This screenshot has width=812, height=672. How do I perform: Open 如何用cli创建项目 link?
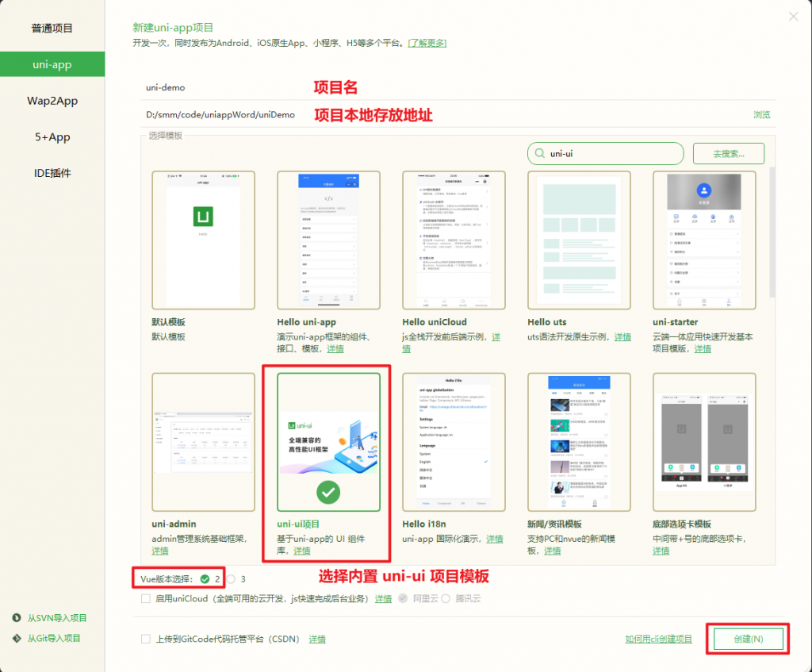pos(659,639)
